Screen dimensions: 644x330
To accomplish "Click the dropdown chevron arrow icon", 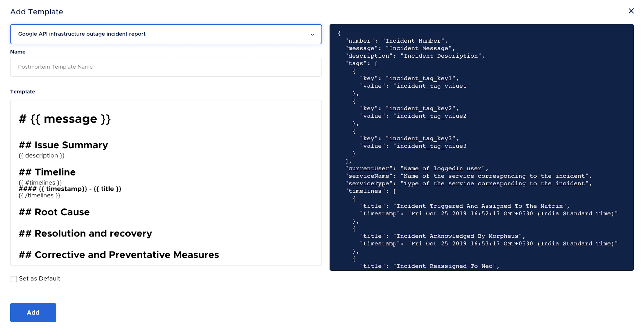I will [x=312, y=35].
